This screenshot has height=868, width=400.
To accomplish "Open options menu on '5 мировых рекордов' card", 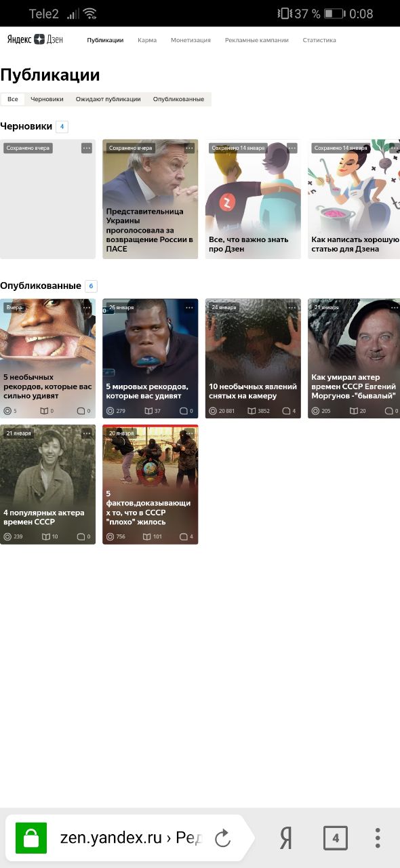I will click(x=189, y=307).
